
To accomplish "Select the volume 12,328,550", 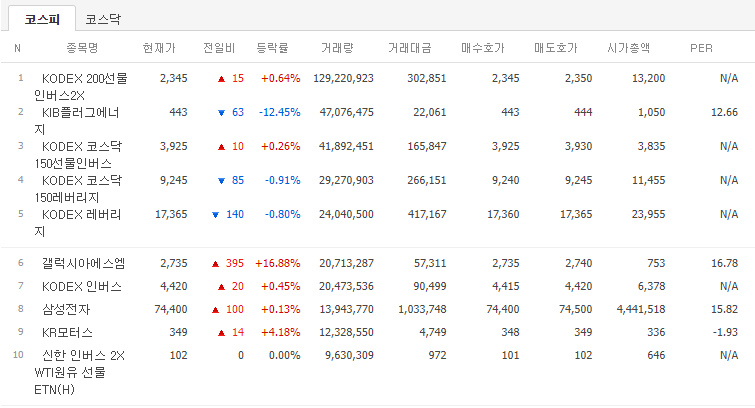I will click(347, 332).
